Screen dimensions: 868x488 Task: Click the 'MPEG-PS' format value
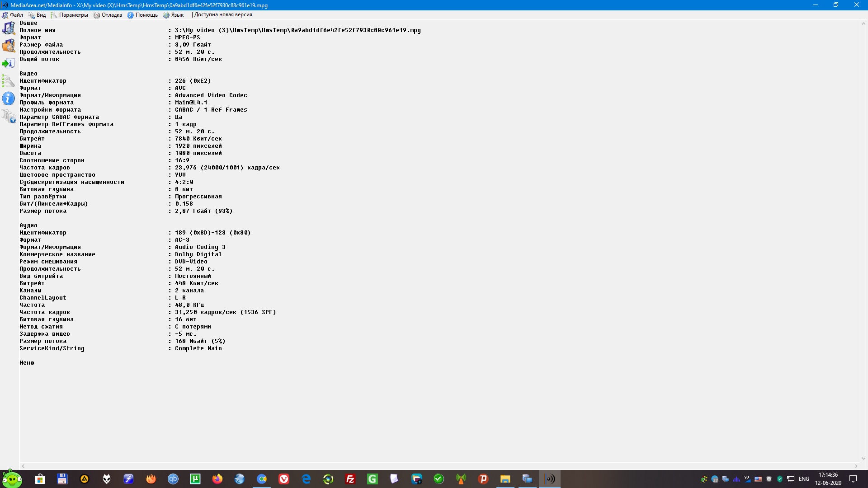point(188,38)
